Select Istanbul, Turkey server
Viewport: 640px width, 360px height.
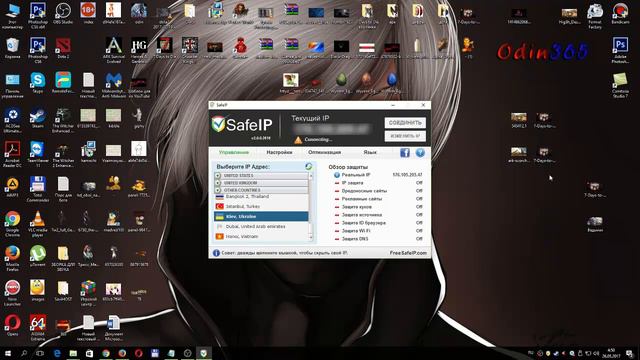261,207
